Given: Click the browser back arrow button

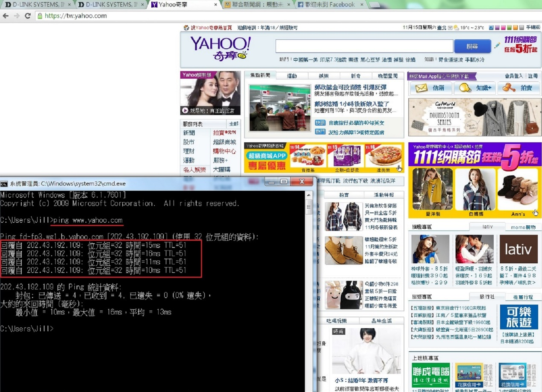Looking at the screenshot, I should pyautogui.click(x=6, y=16).
